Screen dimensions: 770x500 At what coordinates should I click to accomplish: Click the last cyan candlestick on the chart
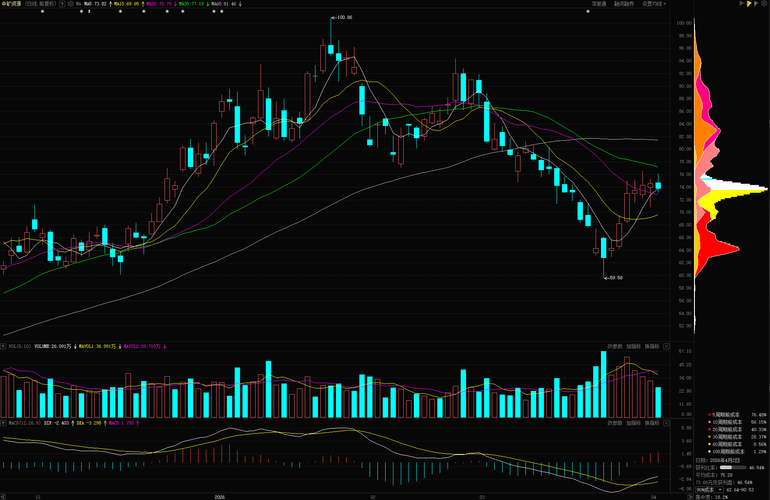coord(658,185)
